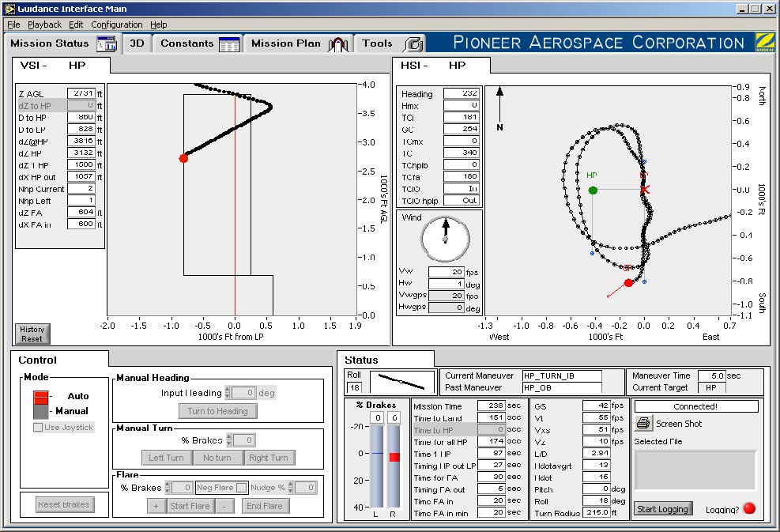780x532 pixels.
Task: Switch to the 3D tab
Action: tap(137, 43)
